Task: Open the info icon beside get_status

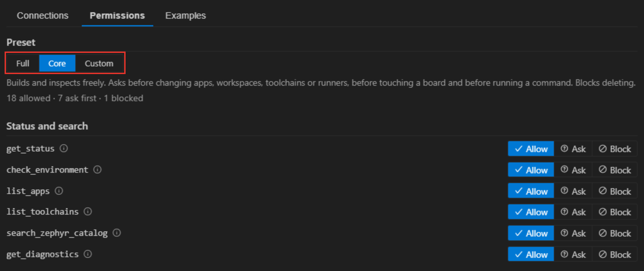Action: tap(64, 149)
